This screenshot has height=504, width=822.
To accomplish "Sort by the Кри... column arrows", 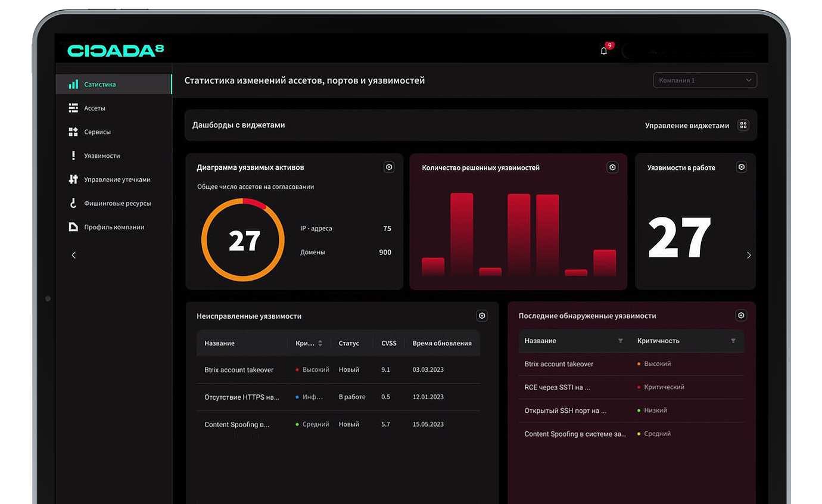I will click(x=320, y=343).
